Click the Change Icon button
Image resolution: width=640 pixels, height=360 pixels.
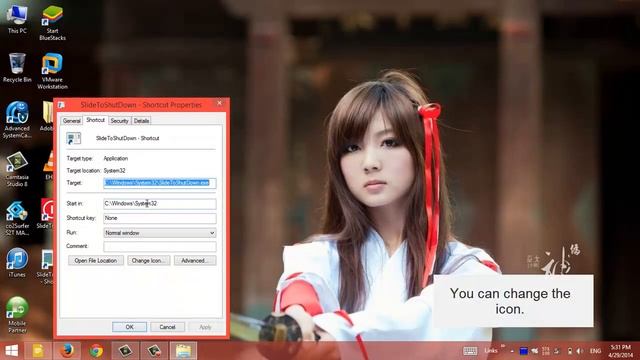pos(149,260)
